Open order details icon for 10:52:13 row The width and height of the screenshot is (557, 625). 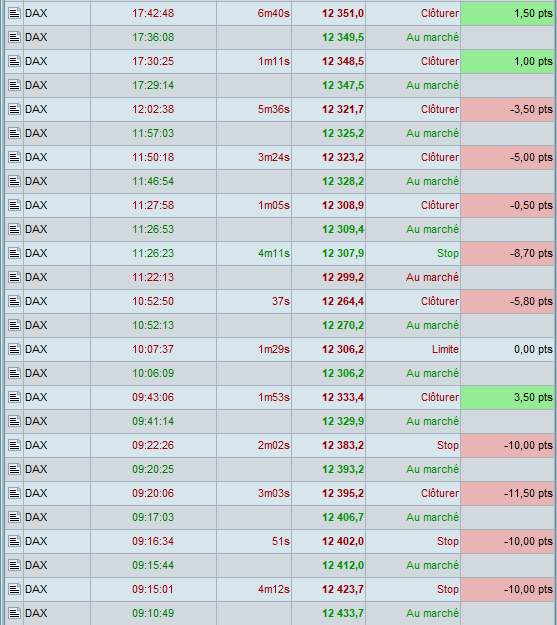pyautogui.click(x=14, y=325)
